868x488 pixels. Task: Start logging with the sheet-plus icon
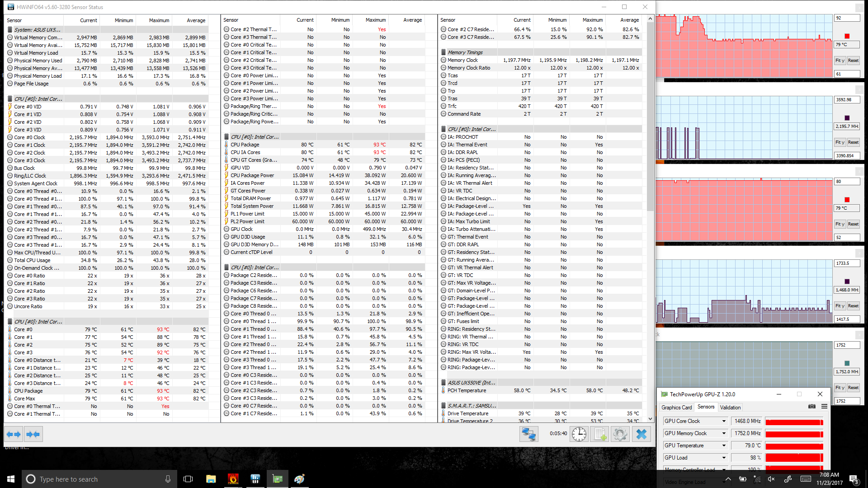[599, 434]
